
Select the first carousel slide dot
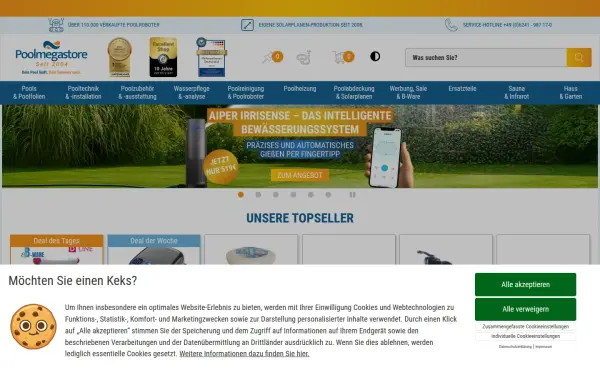click(241, 195)
